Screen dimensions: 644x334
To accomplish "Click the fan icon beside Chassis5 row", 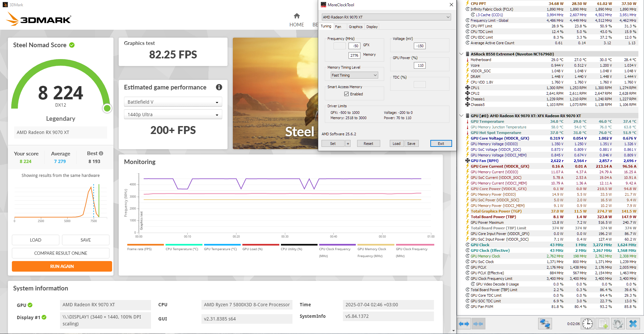I will [x=467, y=105].
